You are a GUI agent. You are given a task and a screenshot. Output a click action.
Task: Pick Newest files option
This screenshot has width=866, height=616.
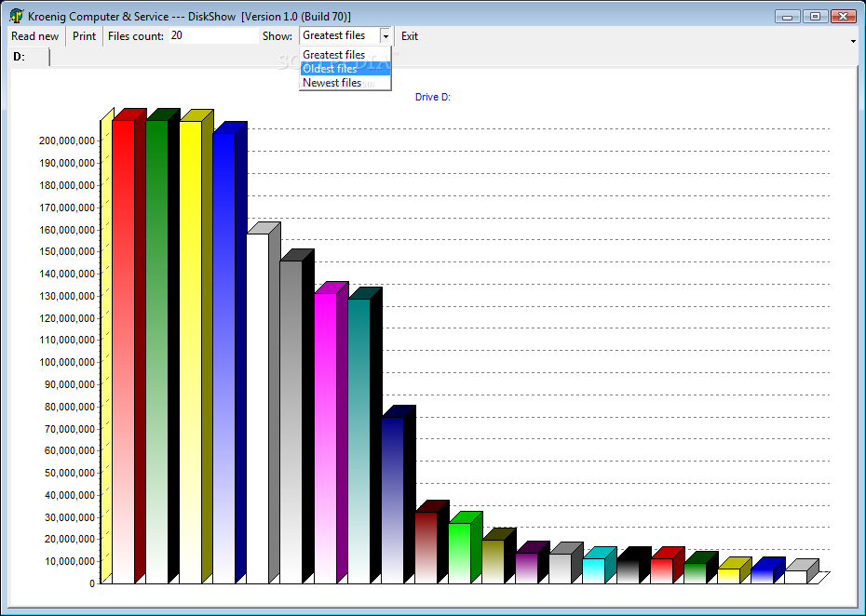pyautogui.click(x=345, y=82)
